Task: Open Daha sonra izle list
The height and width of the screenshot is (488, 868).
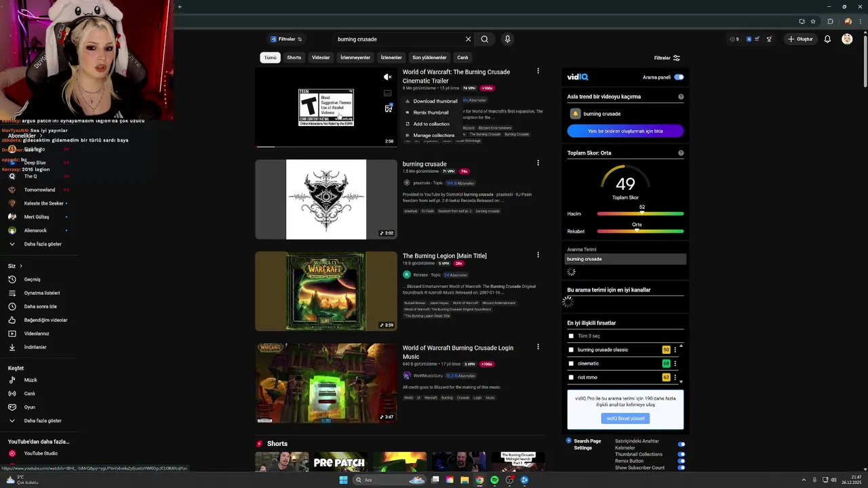Action: coord(40,306)
